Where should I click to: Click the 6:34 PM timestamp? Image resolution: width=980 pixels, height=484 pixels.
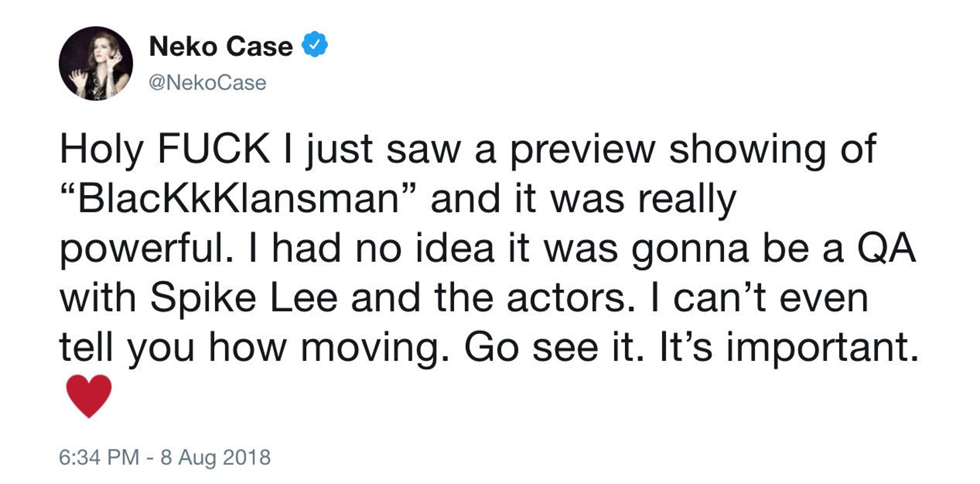(x=99, y=457)
